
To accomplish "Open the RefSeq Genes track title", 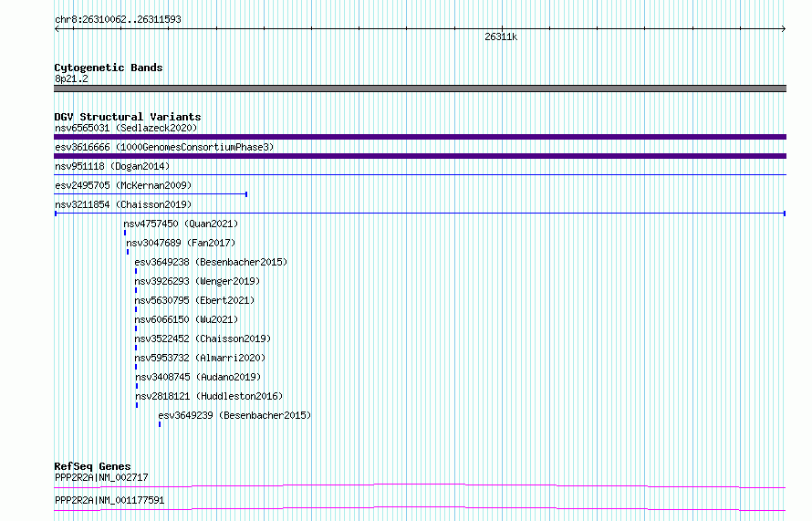I will [x=92, y=466].
